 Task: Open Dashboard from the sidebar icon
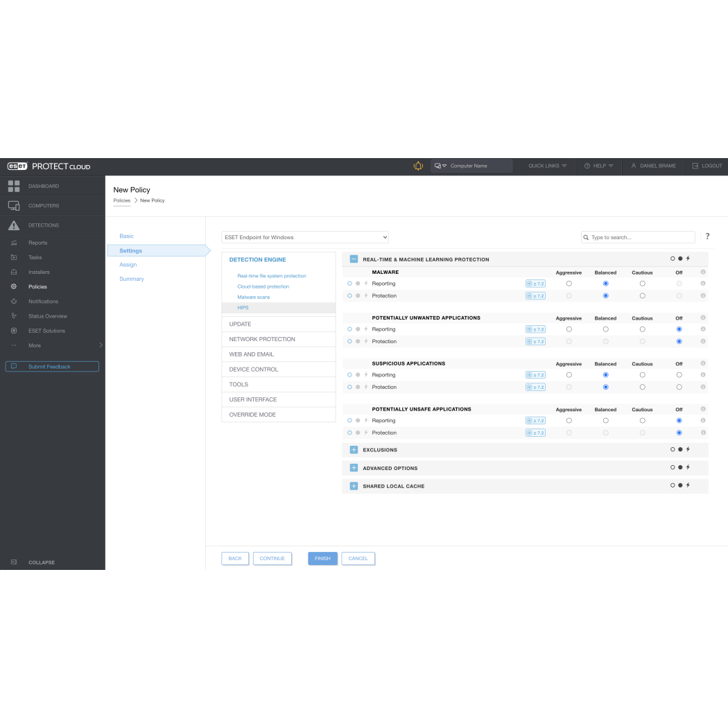[x=14, y=186]
